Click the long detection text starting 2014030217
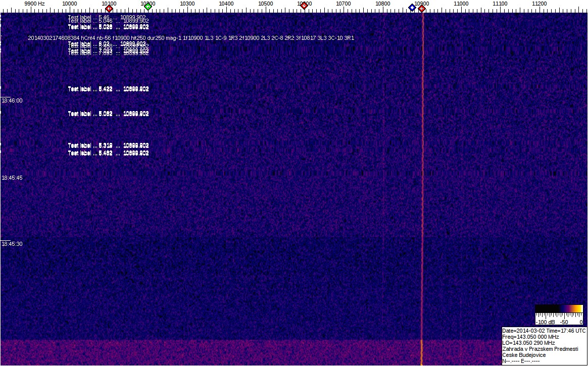Image resolution: width=588 pixels, height=366 pixels. coord(191,38)
